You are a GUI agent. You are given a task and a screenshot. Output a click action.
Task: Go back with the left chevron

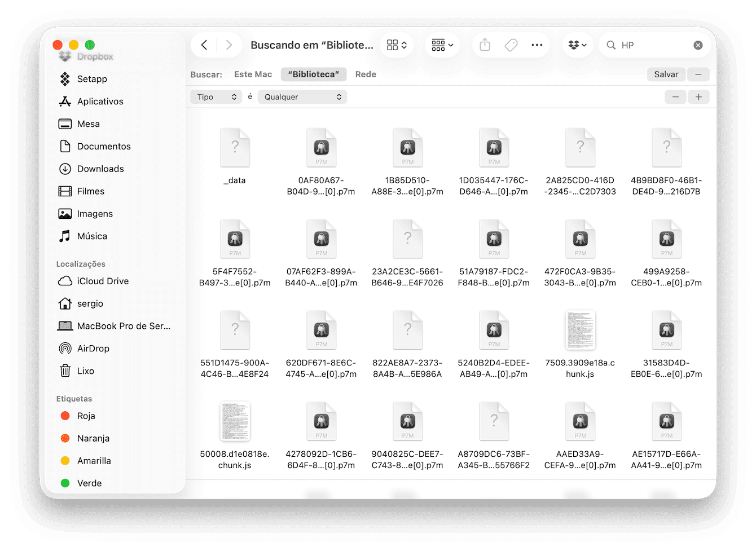point(204,45)
